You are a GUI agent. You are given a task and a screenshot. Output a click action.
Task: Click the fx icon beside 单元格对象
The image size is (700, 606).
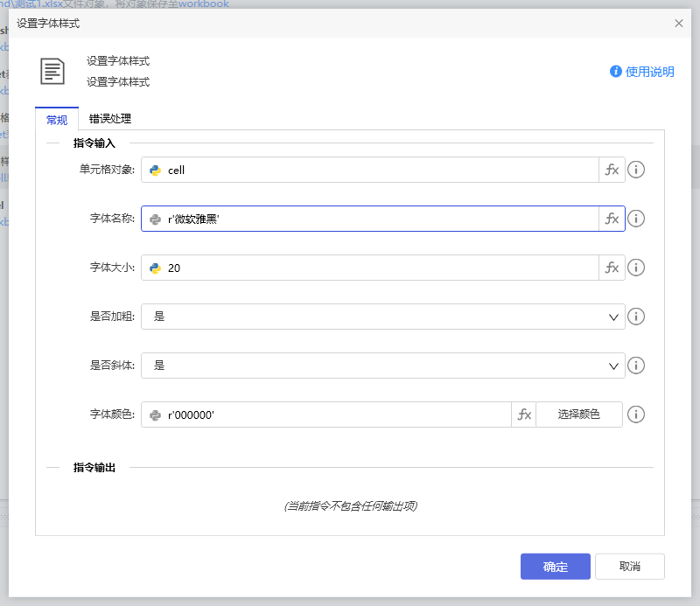click(612, 170)
